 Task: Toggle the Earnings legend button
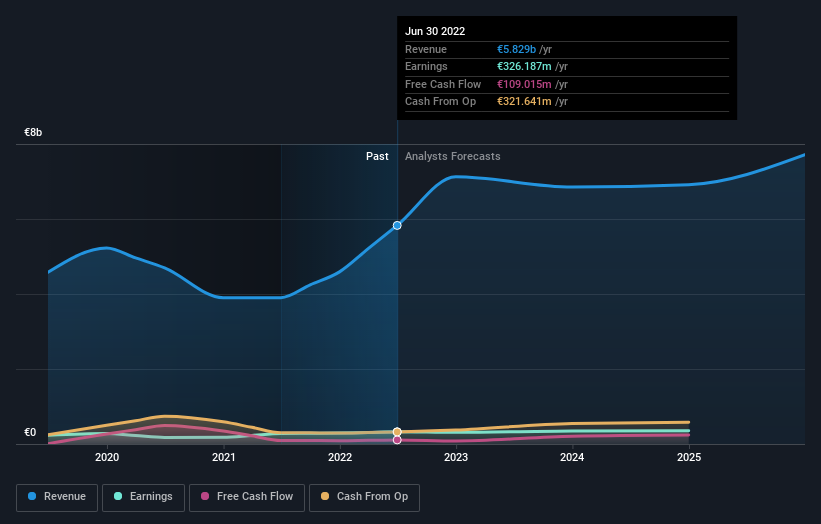[143, 497]
